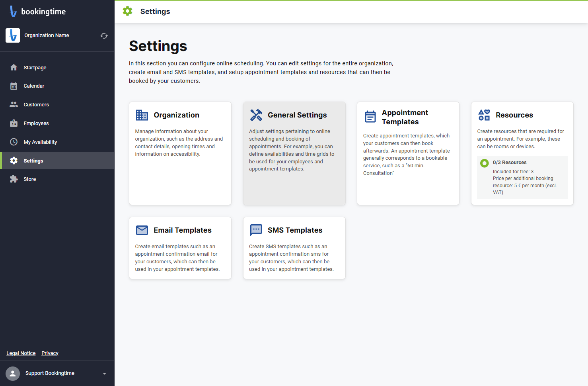Image resolution: width=588 pixels, height=386 pixels.
Task: Select My Availability in sidebar
Action: pos(57,142)
